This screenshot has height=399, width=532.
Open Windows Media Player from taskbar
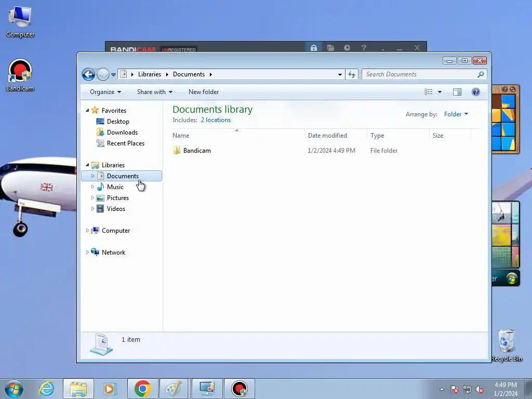[110, 389]
